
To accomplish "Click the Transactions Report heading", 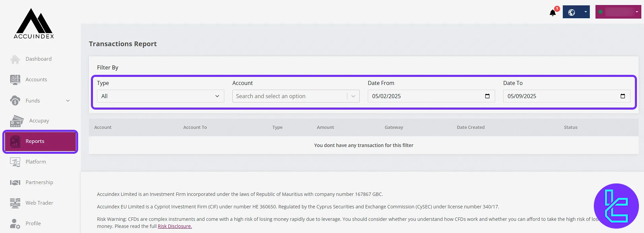I will coord(123,44).
